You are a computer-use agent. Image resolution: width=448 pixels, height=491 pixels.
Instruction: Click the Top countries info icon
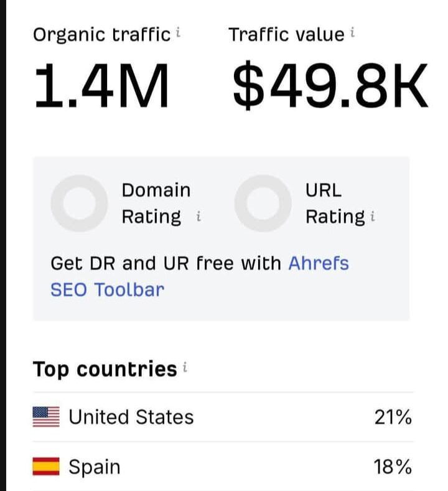point(185,368)
